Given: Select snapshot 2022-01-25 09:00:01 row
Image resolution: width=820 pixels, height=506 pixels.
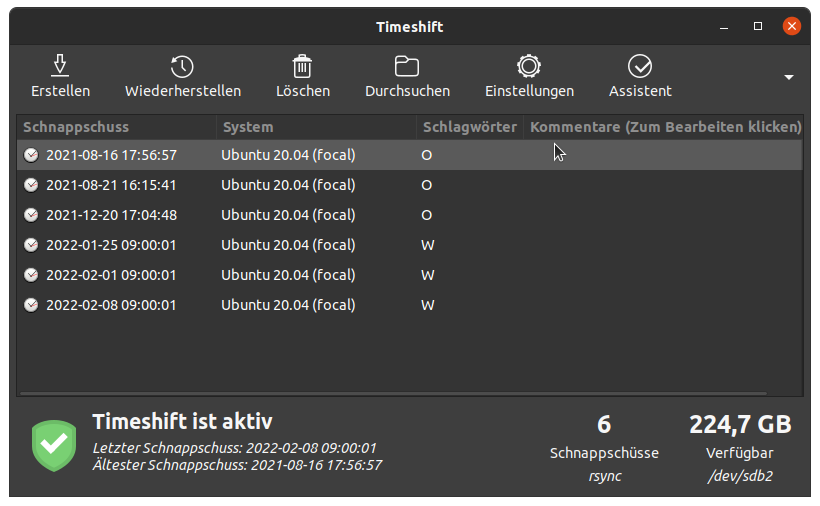Looking at the screenshot, I should coord(111,245).
